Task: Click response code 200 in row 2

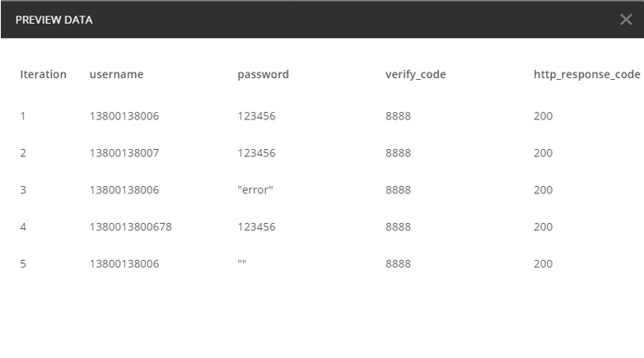Action: (x=544, y=153)
